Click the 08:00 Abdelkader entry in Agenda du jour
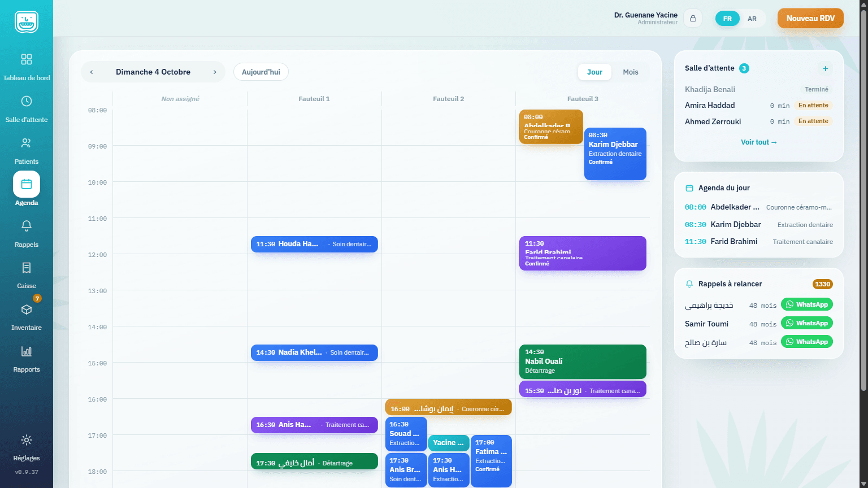The height and width of the screenshot is (488, 868). [x=758, y=207]
